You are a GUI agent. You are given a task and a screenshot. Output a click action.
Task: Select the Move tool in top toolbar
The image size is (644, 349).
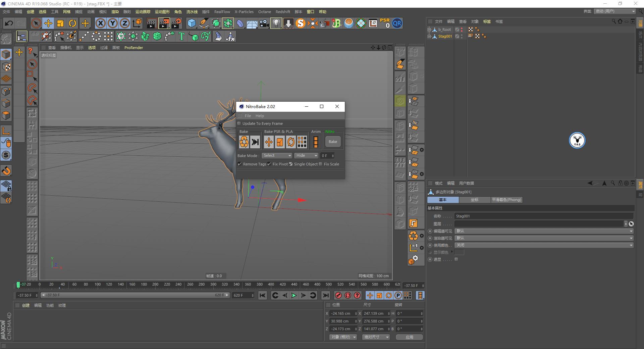point(48,23)
